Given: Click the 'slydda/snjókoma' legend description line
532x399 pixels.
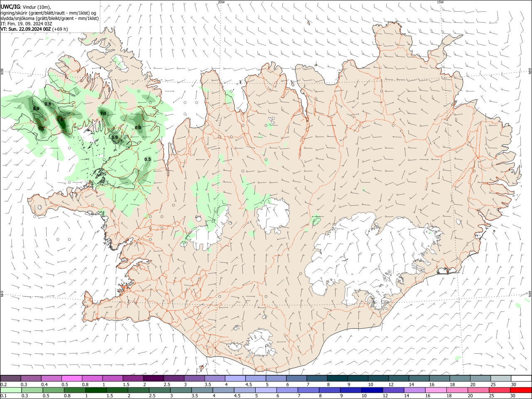Looking at the screenshot, I should tap(49, 18).
